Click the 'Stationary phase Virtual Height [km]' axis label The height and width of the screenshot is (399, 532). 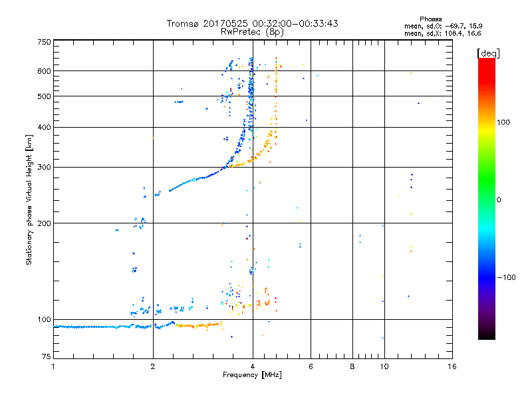tap(29, 199)
